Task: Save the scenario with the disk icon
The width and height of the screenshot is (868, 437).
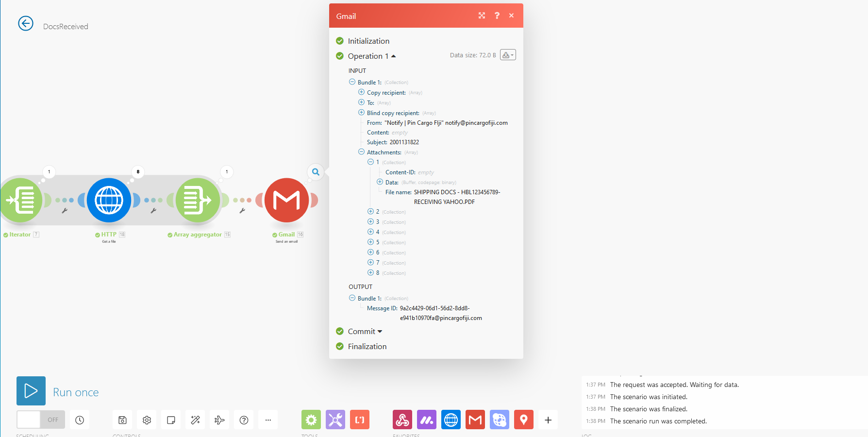Action: point(122,420)
